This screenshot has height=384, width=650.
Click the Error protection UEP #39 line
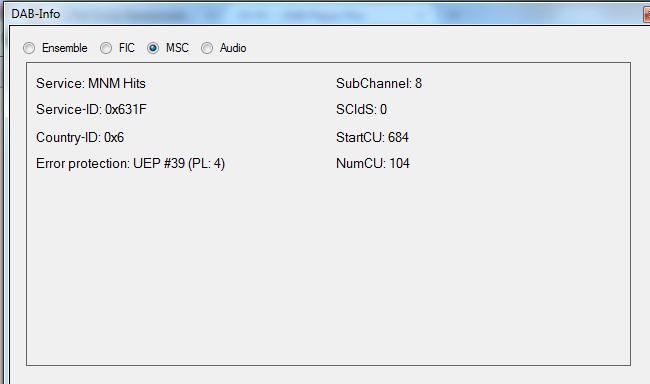click(131, 163)
